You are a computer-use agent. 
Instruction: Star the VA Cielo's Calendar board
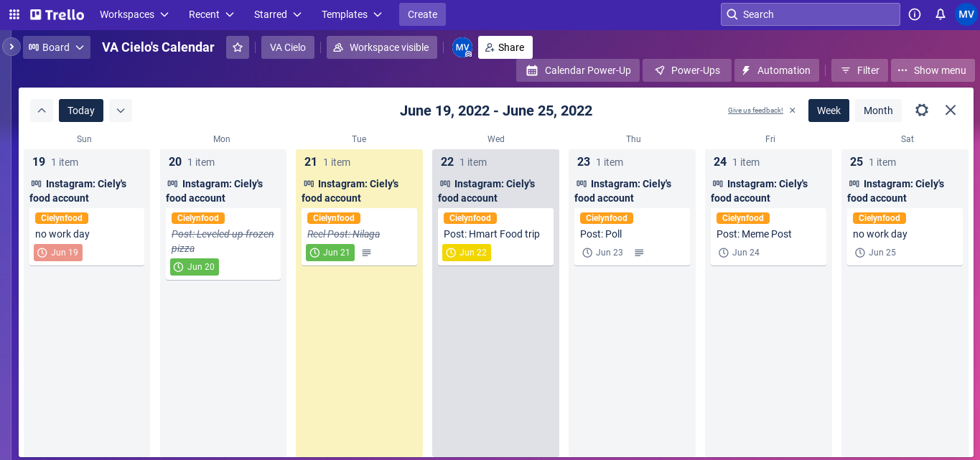tap(238, 47)
